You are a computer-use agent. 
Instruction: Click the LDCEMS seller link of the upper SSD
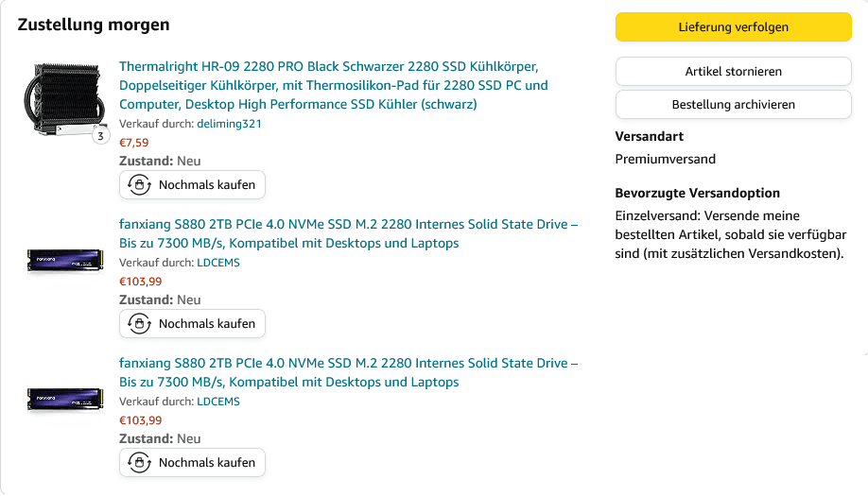[x=217, y=263]
